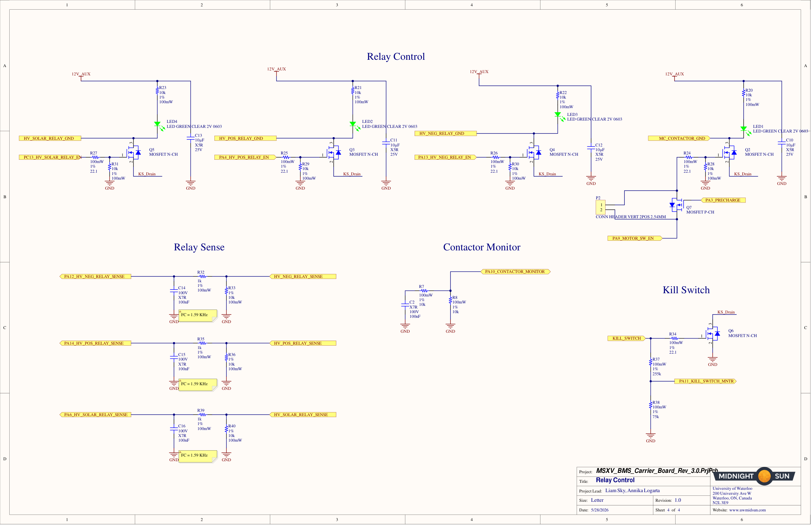Click the PA6_HV_SOLAR_RELAY_SENSE port
Image resolution: width=812 pixels, height=526 pixels.
click(95, 415)
